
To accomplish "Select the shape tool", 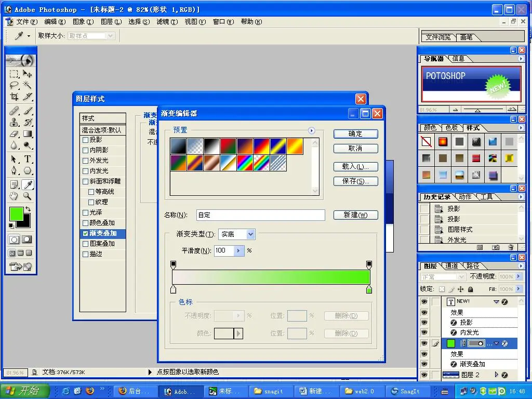I will click(28, 170).
